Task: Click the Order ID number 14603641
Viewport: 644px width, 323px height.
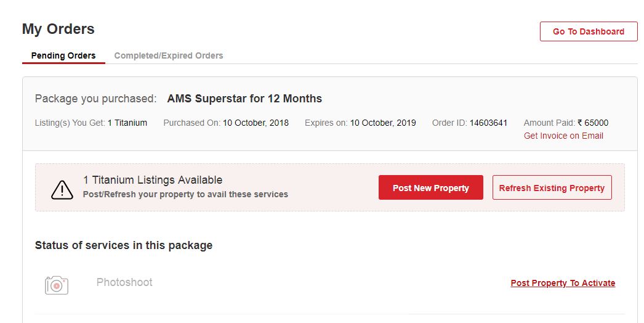Action: pyautogui.click(x=488, y=123)
